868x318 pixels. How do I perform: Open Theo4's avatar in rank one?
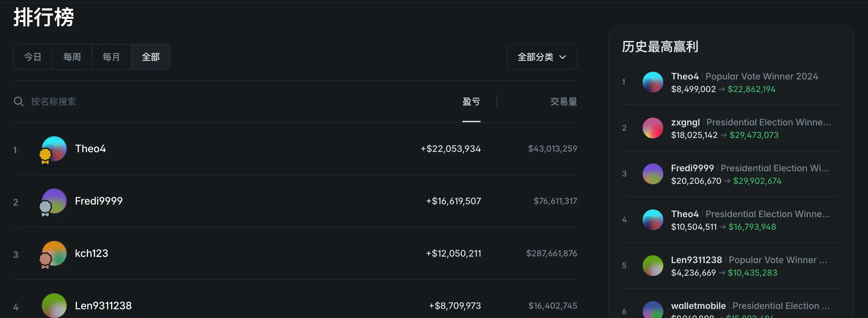(x=54, y=149)
